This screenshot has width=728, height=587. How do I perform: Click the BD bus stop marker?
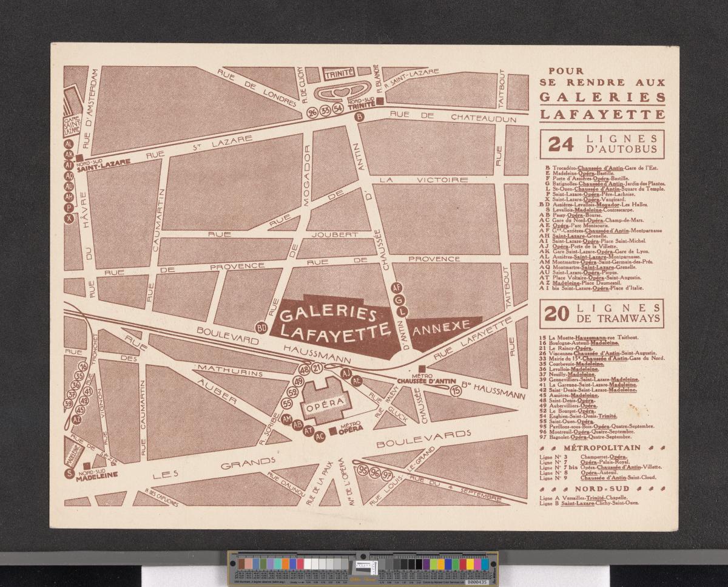pyautogui.click(x=263, y=328)
